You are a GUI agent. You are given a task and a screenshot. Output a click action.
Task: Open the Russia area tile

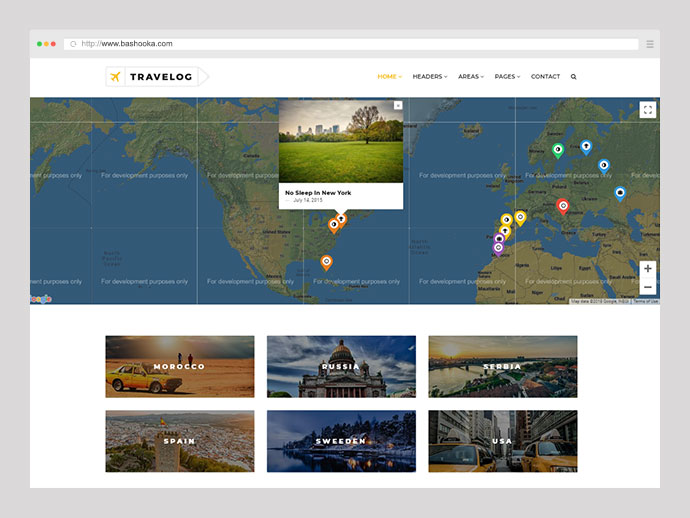coord(341,367)
